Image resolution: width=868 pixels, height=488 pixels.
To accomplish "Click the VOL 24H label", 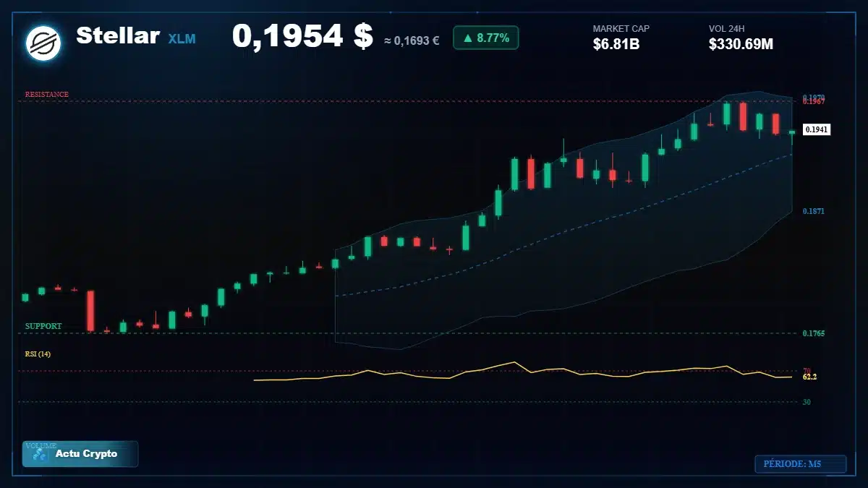I will [x=727, y=29].
